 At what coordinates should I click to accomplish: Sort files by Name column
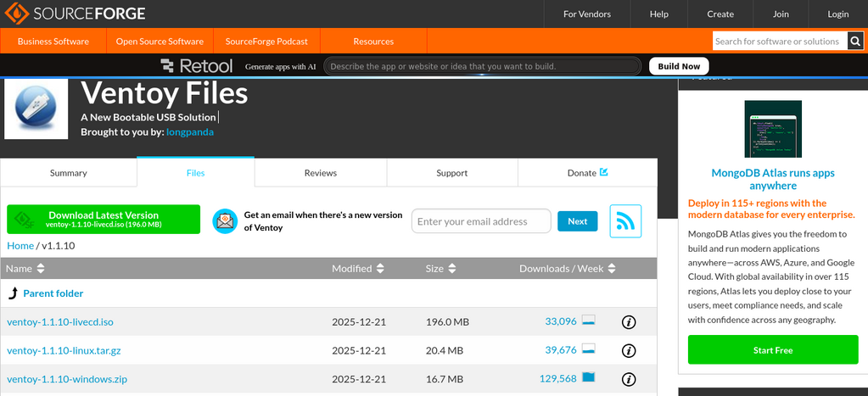(x=25, y=269)
